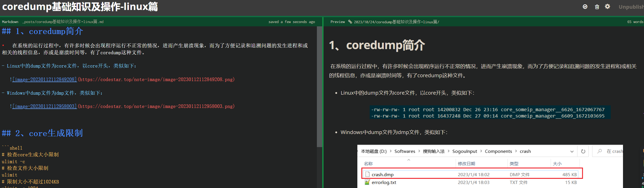This screenshot has width=644, height=188.
Task: Click the preview bullet 'Linux中的dump文件为core文件'
Action: pyautogui.click(x=408, y=93)
